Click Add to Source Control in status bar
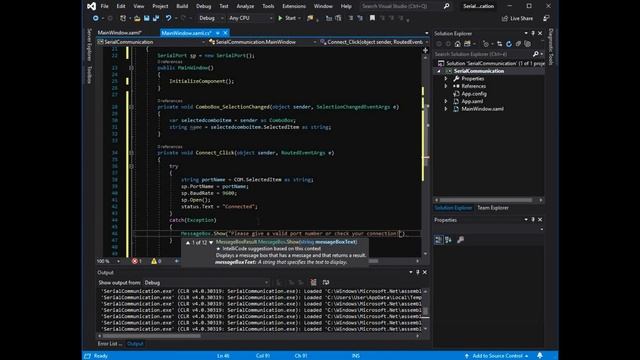 (x=496, y=356)
